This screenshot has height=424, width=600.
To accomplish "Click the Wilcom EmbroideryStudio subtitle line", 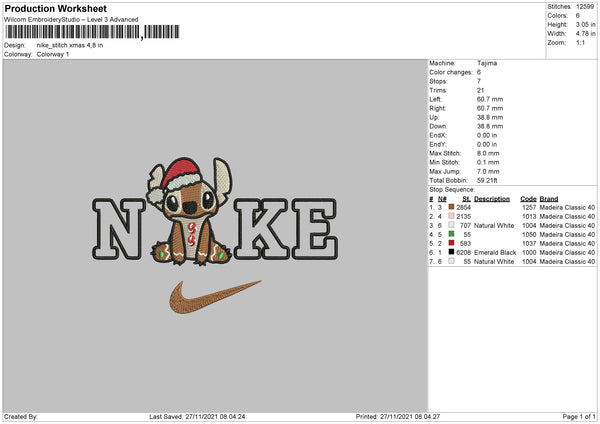I will (71, 20).
